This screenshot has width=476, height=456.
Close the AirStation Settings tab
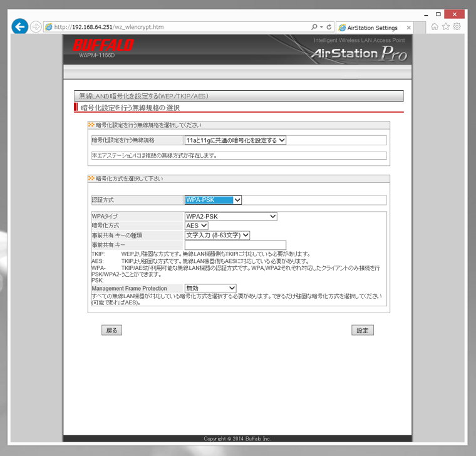point(408,28)
